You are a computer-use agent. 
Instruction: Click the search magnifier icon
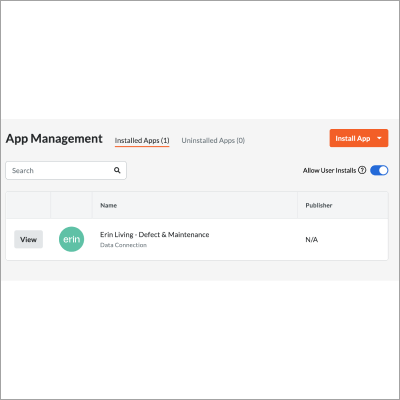[x=117, y=170]
